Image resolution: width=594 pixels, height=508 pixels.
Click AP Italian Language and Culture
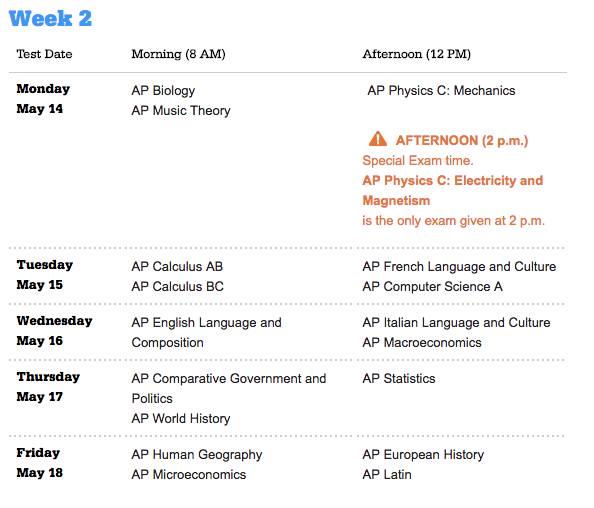click(x=456, y=322)
